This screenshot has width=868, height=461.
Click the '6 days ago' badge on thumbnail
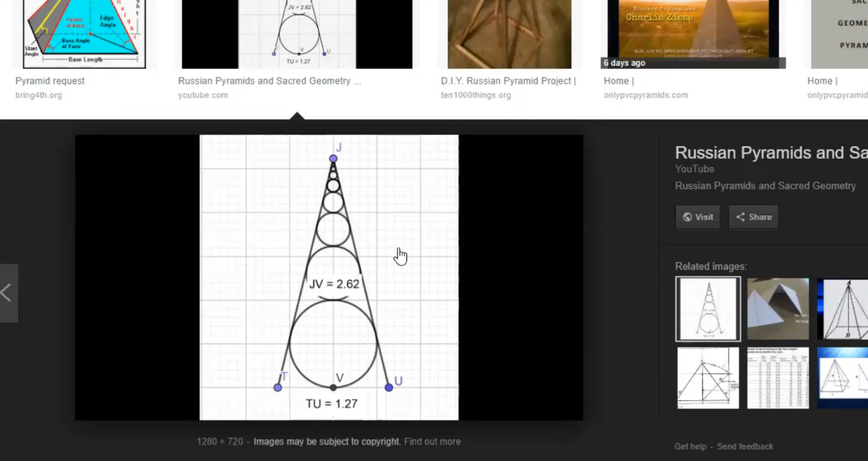click(625, 63)
